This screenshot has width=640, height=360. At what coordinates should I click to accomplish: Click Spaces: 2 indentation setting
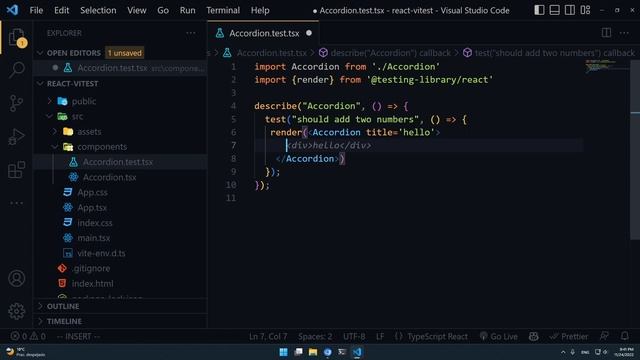(315, 336)
